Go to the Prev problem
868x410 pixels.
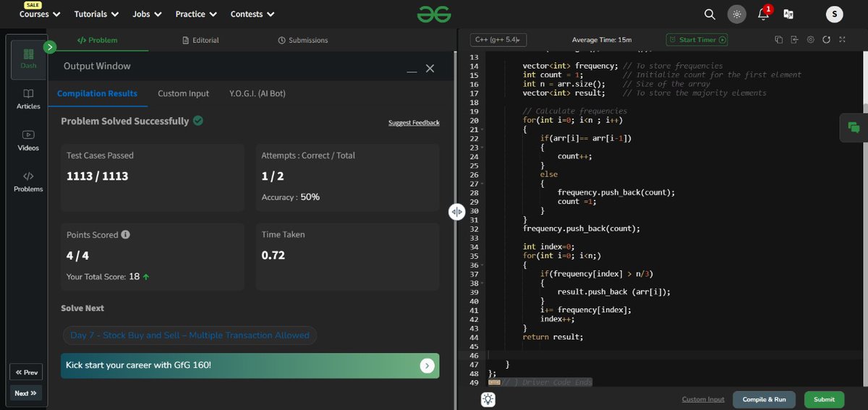[26, 372]
